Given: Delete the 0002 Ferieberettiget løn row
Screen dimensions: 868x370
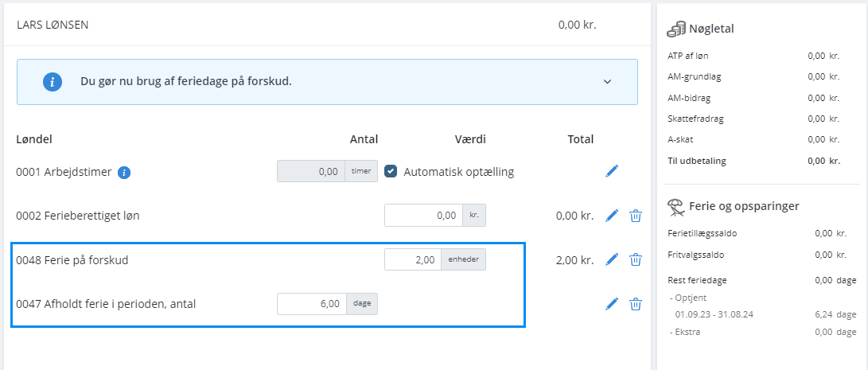Looking at the screenshot, I should tap(636, 216).
